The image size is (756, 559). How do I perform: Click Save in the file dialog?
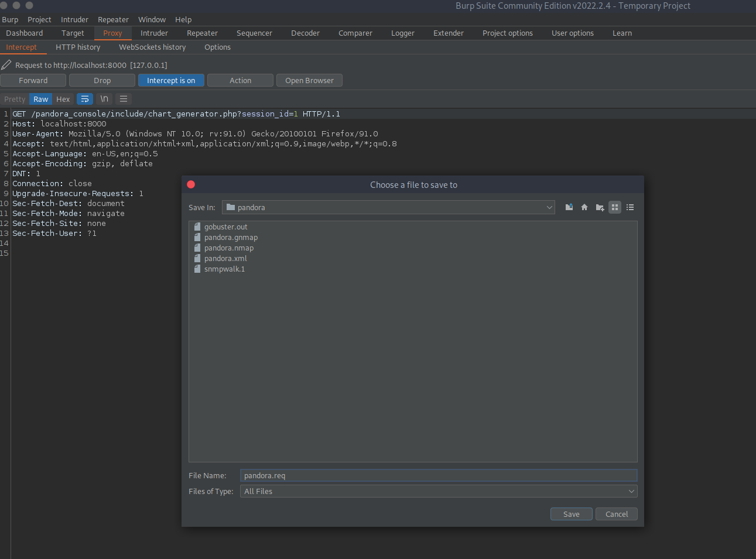pos(572,514)
